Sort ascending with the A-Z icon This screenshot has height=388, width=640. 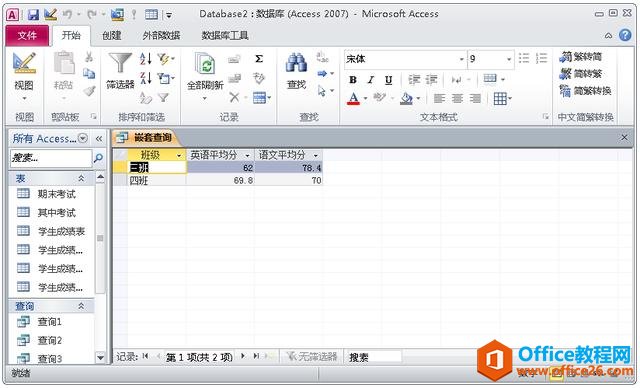coord(146,58)
